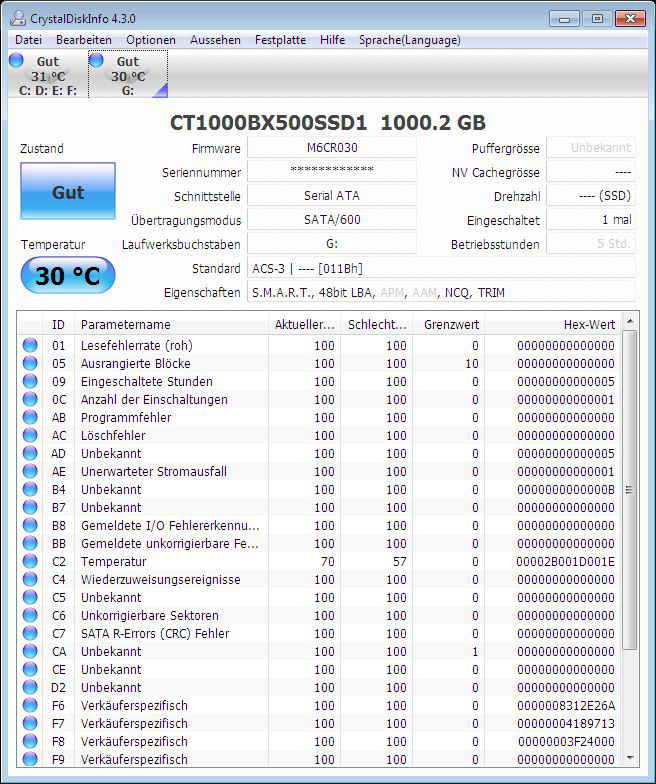Click status orb of ID B7 row

pos(30,507)
